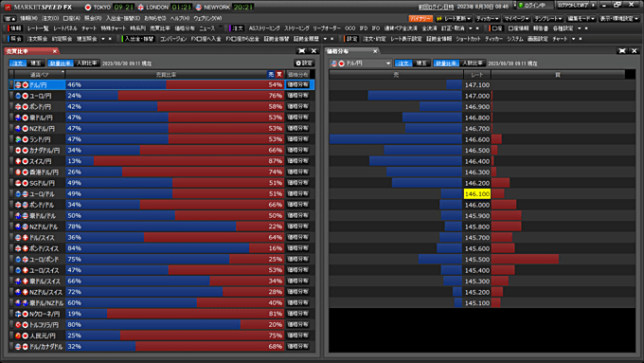Image resolution: width=644 pixels, height=363 pixels.
Task: Expand the ティッカー dropdown in top bar
Action: coord(487,19)
